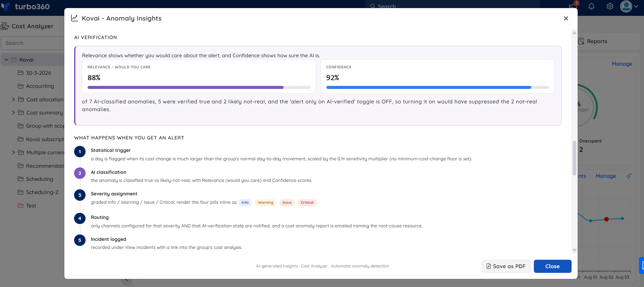Click the "Incident logged" step heading
This screenshot has width=644, height=287.
pyautogui.click(x=108, y=239)
